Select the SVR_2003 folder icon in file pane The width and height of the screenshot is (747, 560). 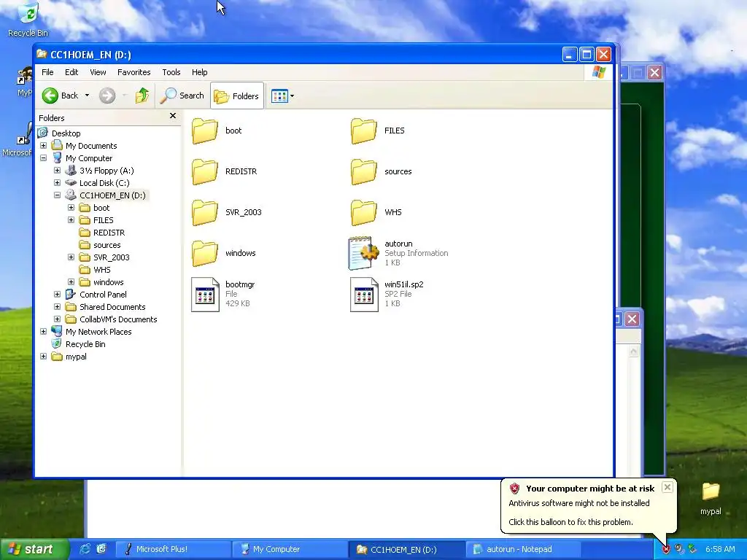[205, 213]
